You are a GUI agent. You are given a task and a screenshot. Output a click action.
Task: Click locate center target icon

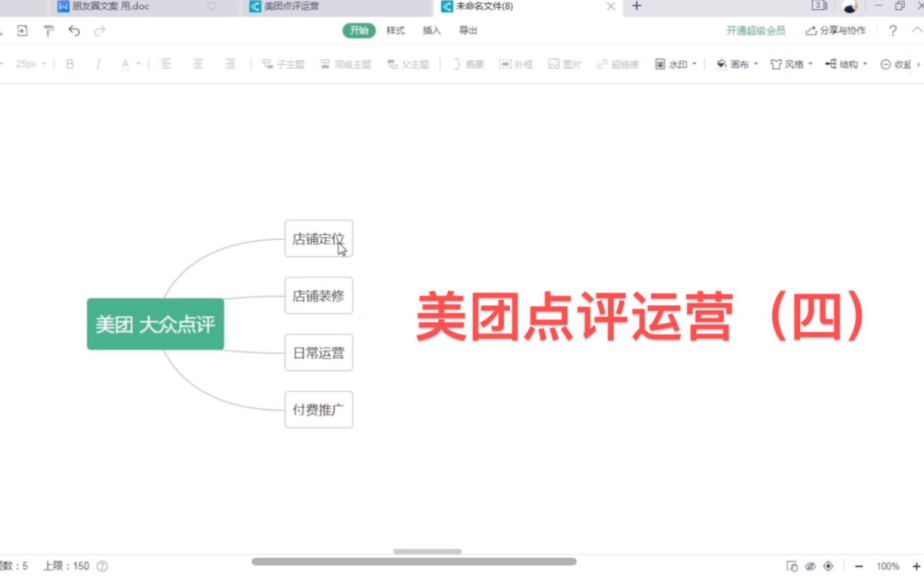pos(828,566)
